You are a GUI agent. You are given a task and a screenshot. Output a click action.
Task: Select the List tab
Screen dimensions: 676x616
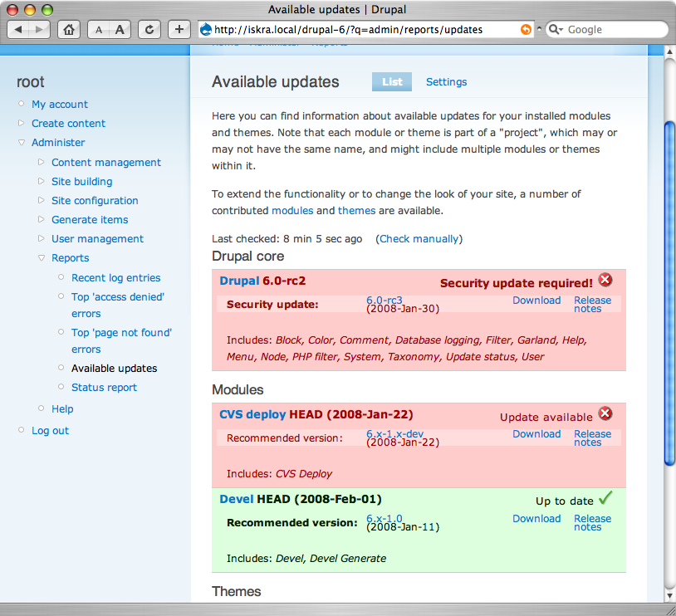point(392,82)
